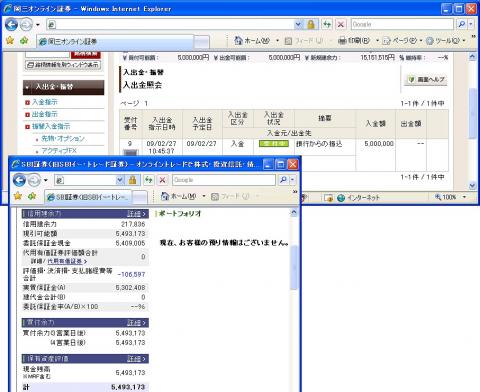The image size is (480, 392).
Task: Refresh page in the top browser window
Action: tap(327, 24)
